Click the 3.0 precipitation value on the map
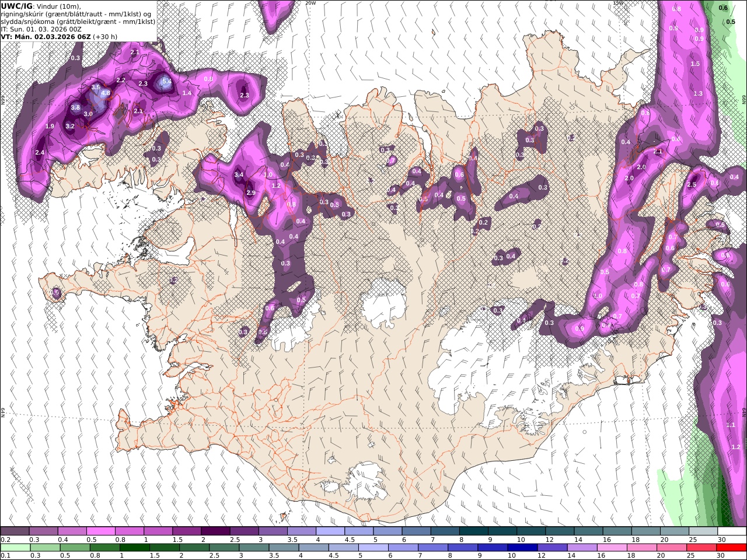 point(88,114)
